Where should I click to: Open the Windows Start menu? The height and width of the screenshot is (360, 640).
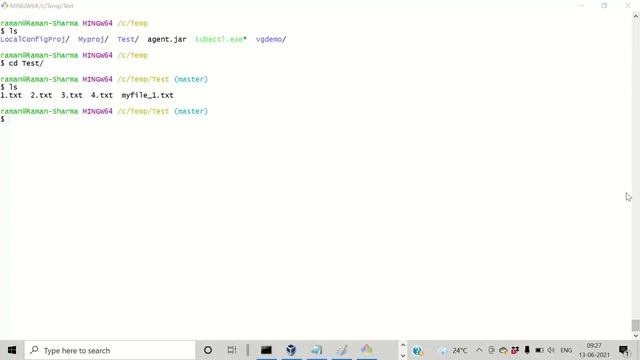coord(12,350)
